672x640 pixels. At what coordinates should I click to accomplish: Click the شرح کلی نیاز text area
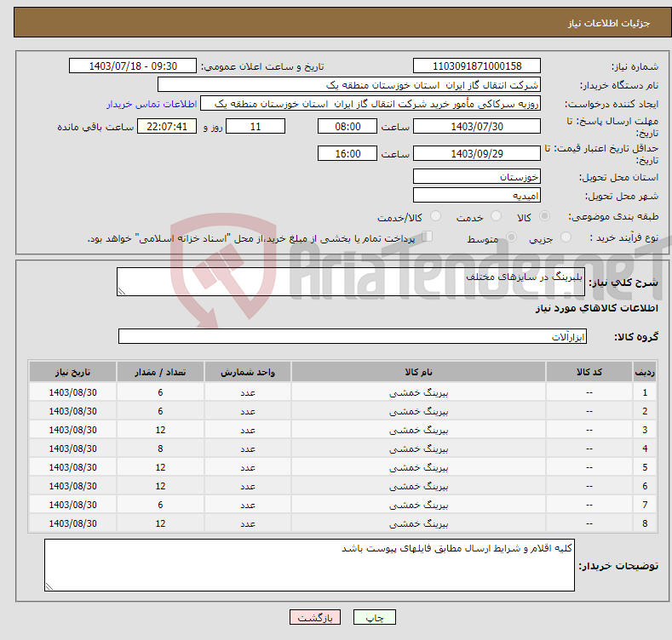tap(351, 282)
